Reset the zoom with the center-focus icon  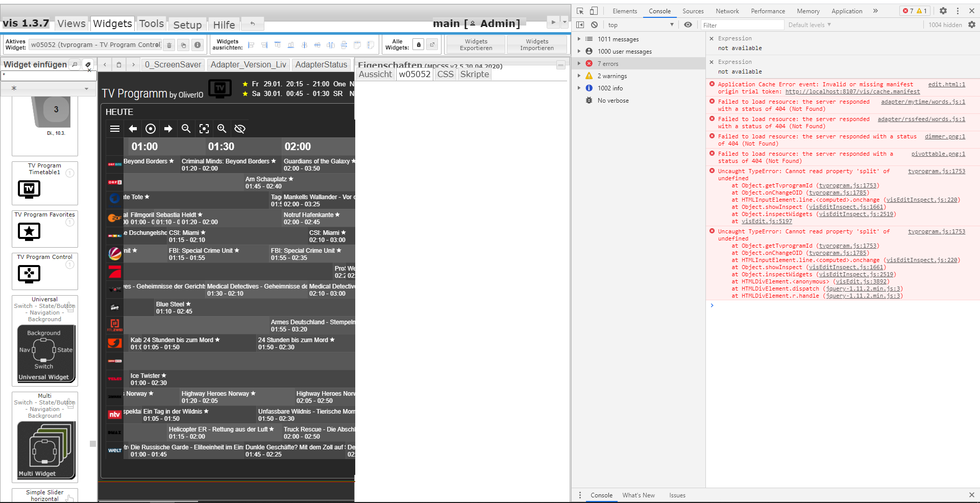coord(204,129)
